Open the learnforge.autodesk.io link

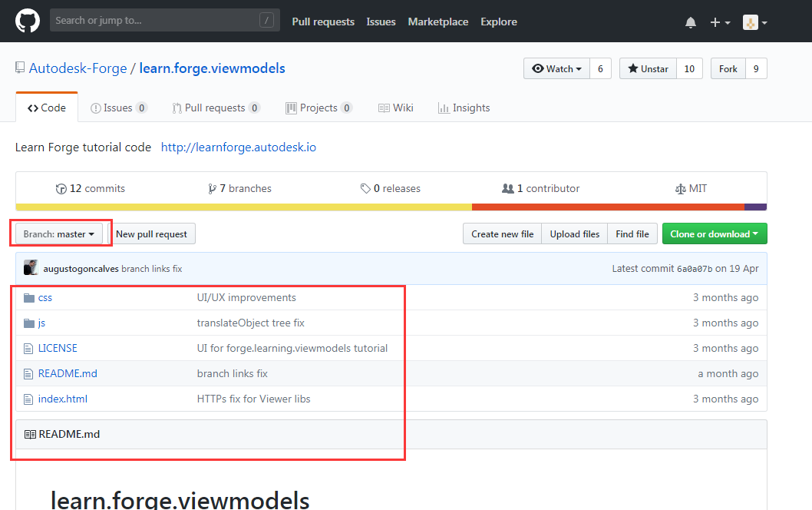click(x=238, y=147)
